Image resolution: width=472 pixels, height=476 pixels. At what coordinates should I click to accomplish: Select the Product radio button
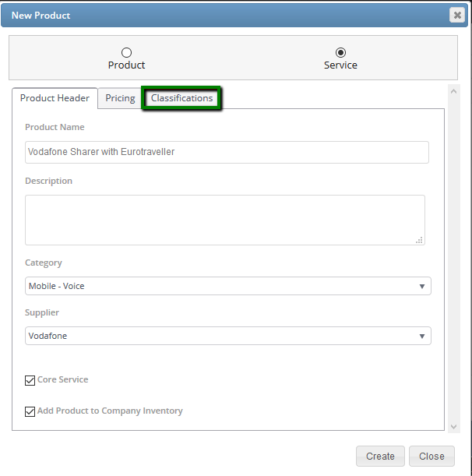[126, 52]
